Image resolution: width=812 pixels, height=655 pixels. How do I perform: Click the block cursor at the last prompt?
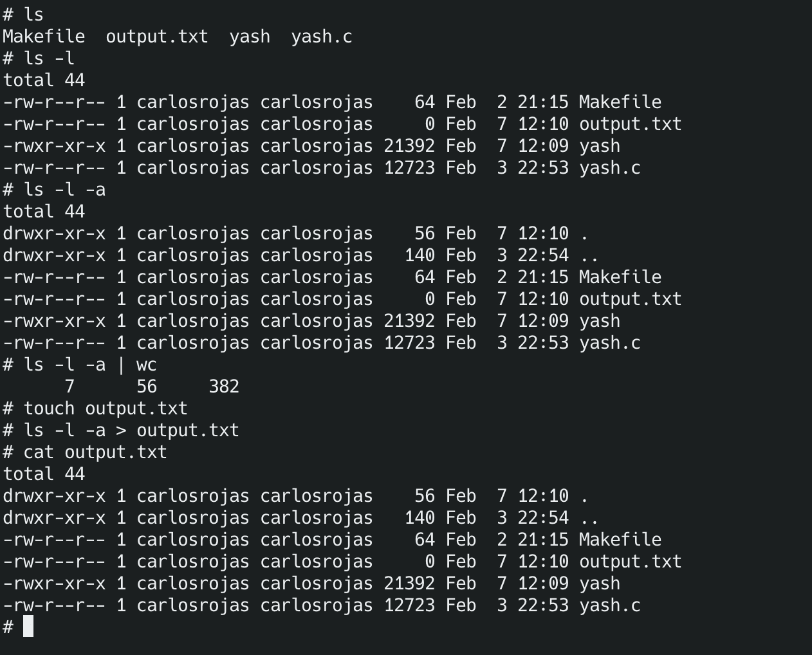(28, 626)
